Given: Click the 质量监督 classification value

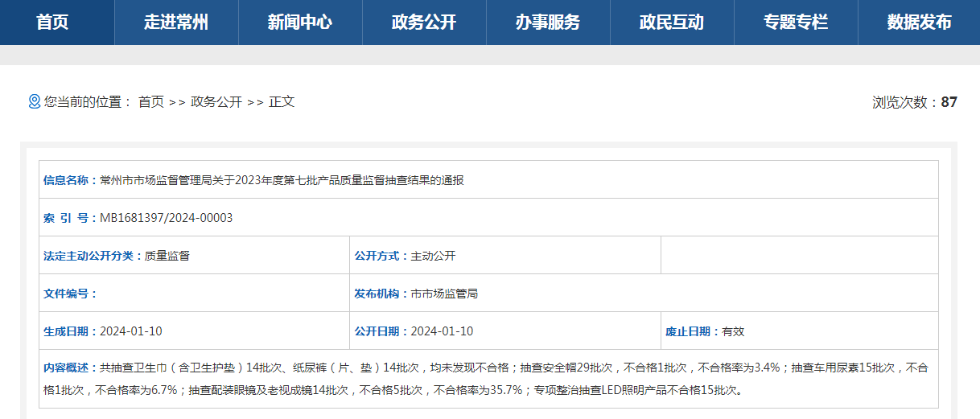Looking at the screenshot, I should click(167, 256).
